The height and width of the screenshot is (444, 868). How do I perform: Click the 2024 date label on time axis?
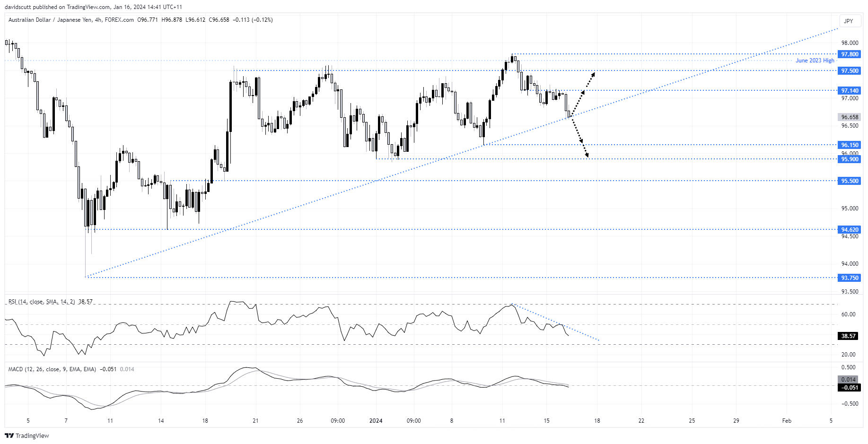pyautogui.click(x=376, y=421)
